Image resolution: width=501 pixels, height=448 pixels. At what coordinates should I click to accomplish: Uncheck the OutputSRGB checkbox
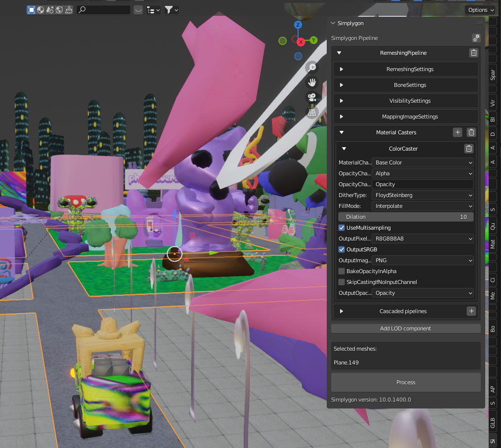pyautogui.click(x=342, y=249)
